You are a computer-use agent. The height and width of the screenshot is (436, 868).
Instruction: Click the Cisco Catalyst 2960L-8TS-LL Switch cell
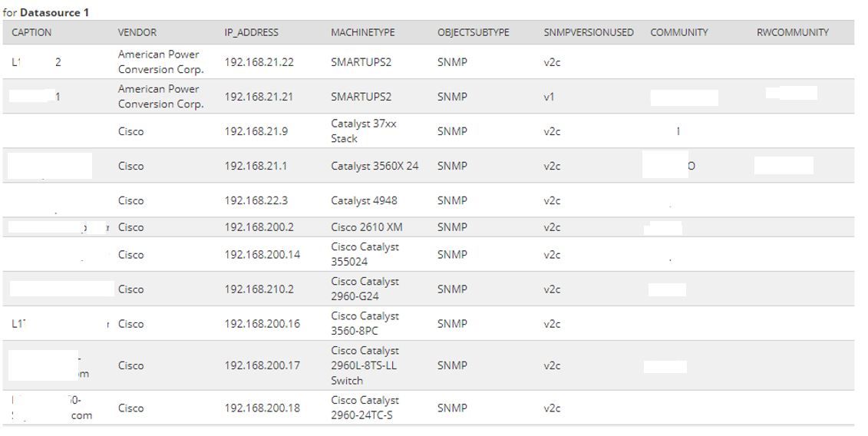(365, 365)
